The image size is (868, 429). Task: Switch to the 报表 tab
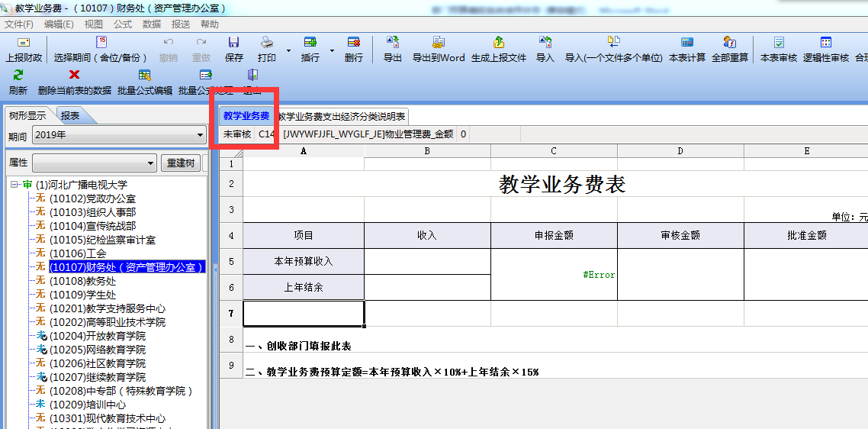pos(70,116)
